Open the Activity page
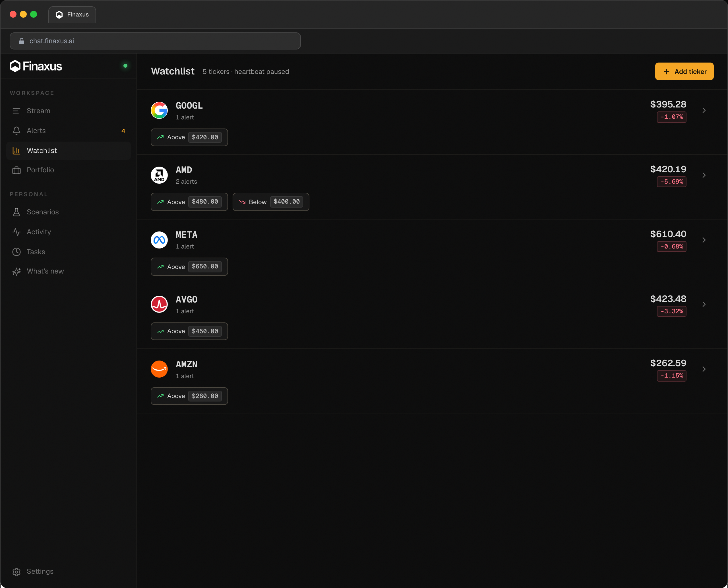The height and width of the screenshot is (588, 728). click(x=69, y=232)
